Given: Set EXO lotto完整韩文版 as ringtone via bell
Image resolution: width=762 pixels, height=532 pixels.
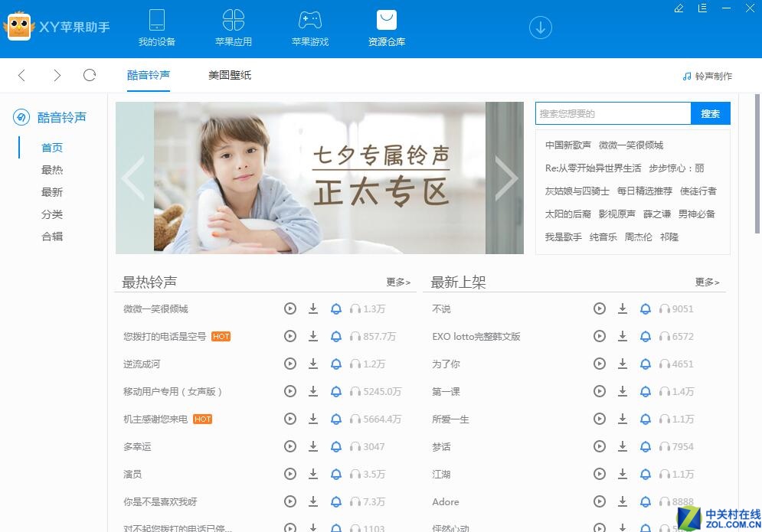Looking at the screenshot, I should pos(646,336).
